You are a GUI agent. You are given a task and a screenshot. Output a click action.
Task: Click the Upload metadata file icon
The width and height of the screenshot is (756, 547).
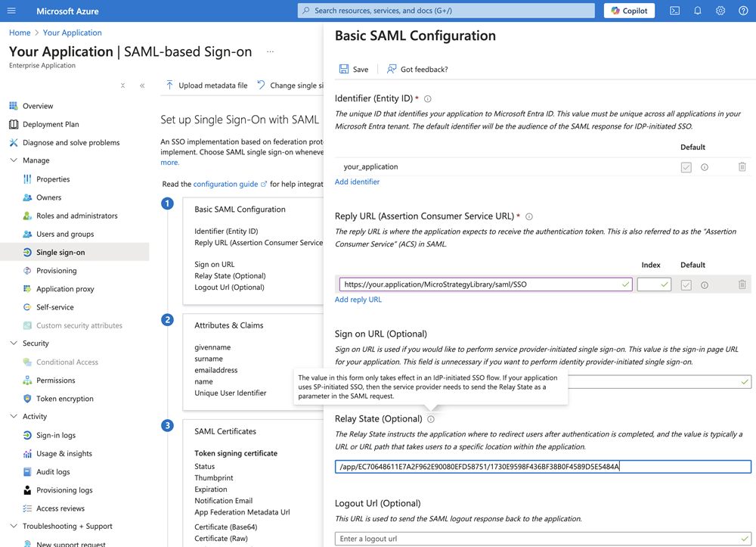tap(169, 85)
